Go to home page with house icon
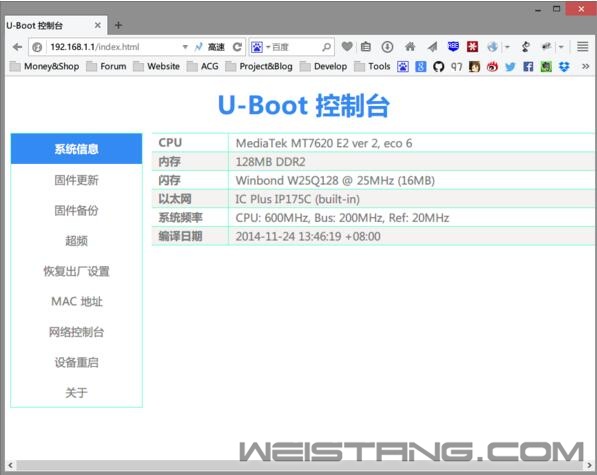Image resolution: width=597 pixels, height=475 pixels. tap(410, 47)
